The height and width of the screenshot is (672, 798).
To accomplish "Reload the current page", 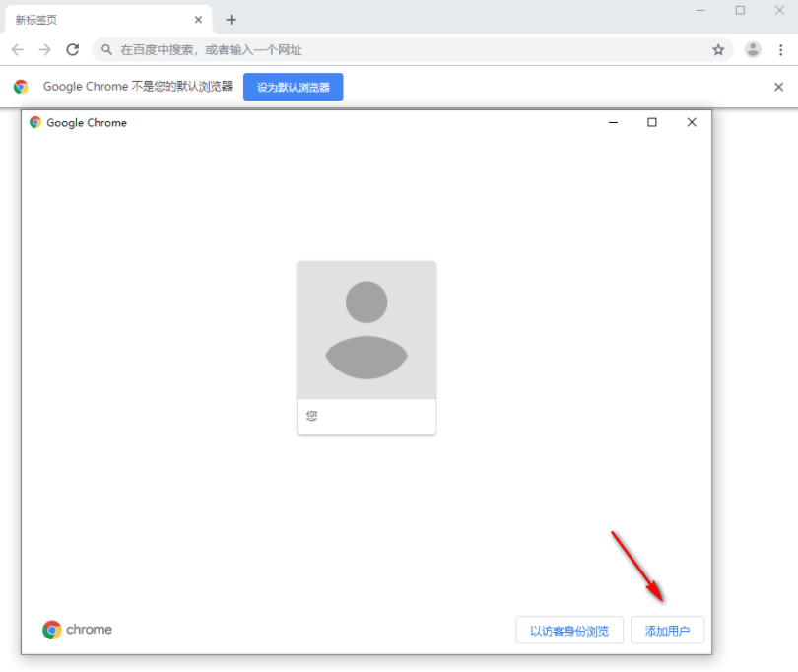I will point(73,50).
